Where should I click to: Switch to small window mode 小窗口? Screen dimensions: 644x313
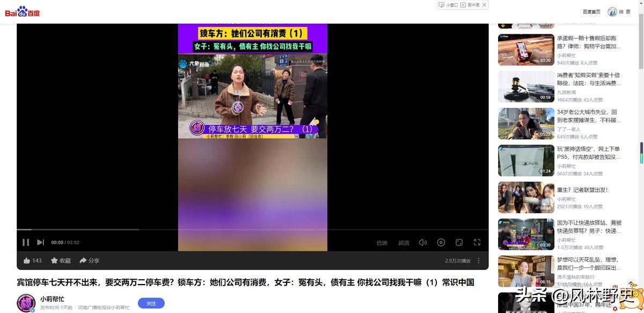[449, 5]
